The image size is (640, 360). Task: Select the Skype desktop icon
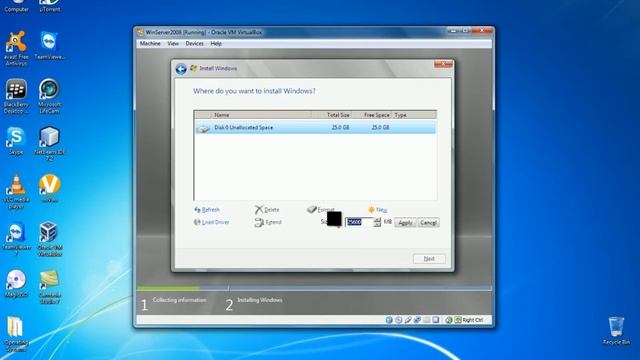[x=16, y=141]
